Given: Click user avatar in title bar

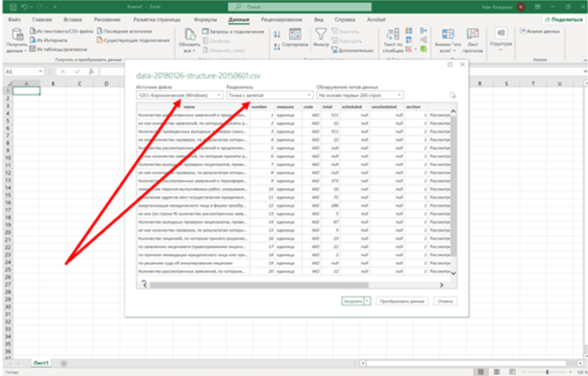Looking at the screenshot, I should pyautogui.click(x=521, y=7).
